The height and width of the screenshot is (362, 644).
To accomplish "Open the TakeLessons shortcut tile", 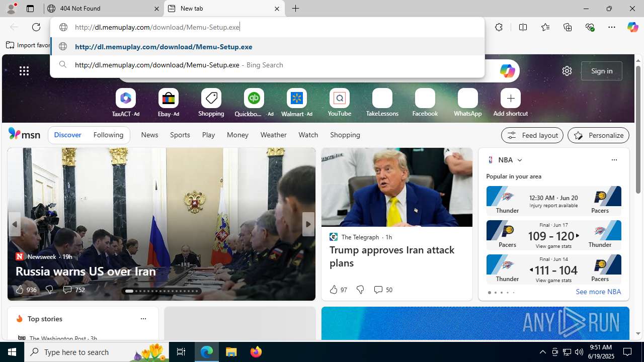I will 382,103.
